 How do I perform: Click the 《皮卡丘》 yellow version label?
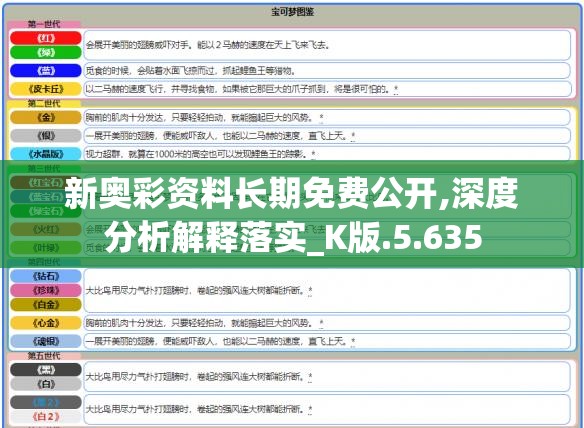(46, 89)
